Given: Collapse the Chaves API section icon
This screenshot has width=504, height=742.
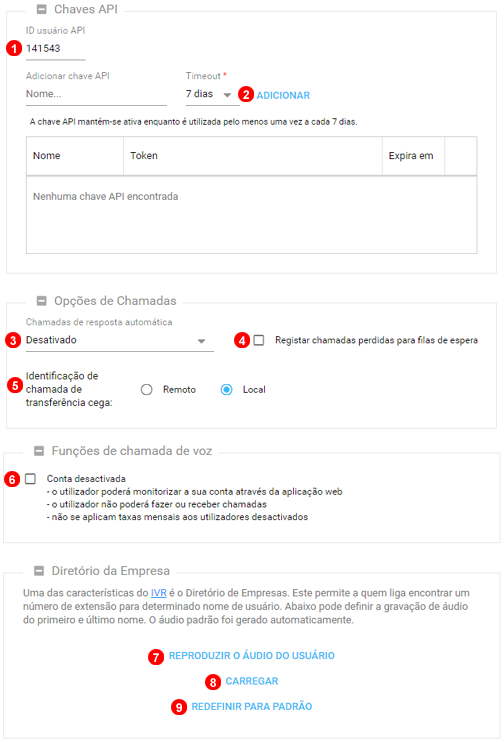Looking at the screenshot, I should [42, 9].
